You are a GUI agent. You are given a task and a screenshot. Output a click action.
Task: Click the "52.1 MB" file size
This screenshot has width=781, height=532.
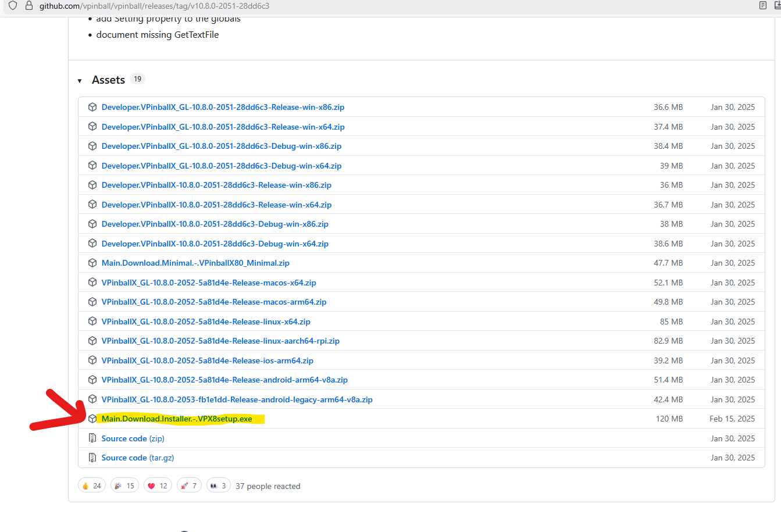668,283
